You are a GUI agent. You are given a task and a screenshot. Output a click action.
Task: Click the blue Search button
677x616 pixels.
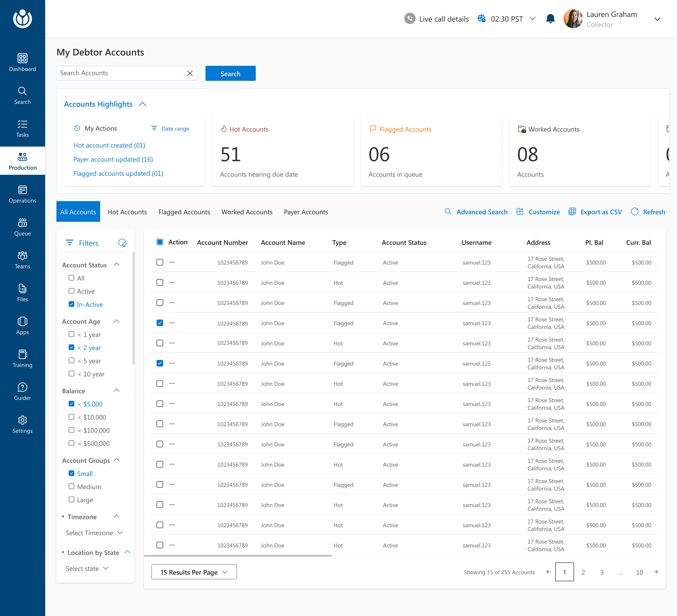click(x=230, y=74)
